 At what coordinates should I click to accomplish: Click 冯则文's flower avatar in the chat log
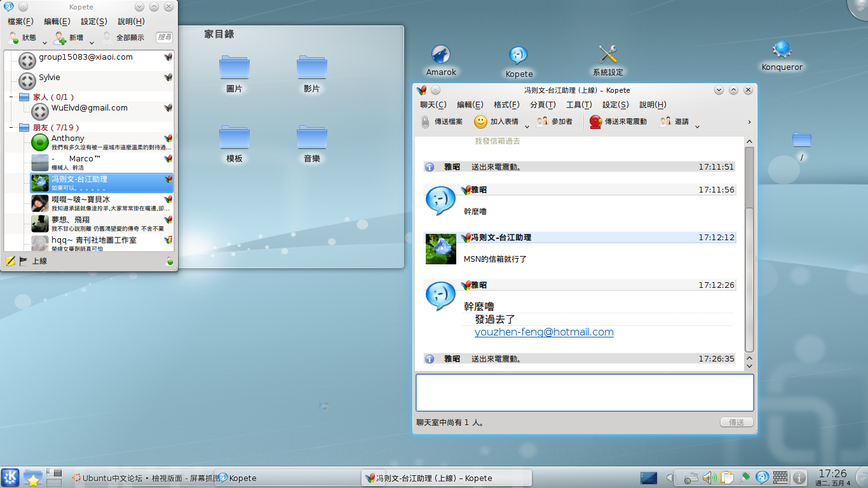[441, 249]
